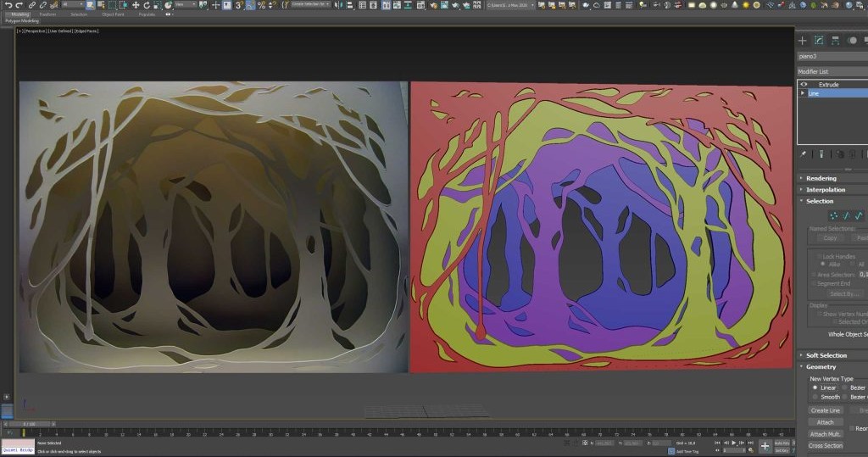Enable the Area Selection checkbox
This screenshot has width=868, height=457.
tap(815, 275)
